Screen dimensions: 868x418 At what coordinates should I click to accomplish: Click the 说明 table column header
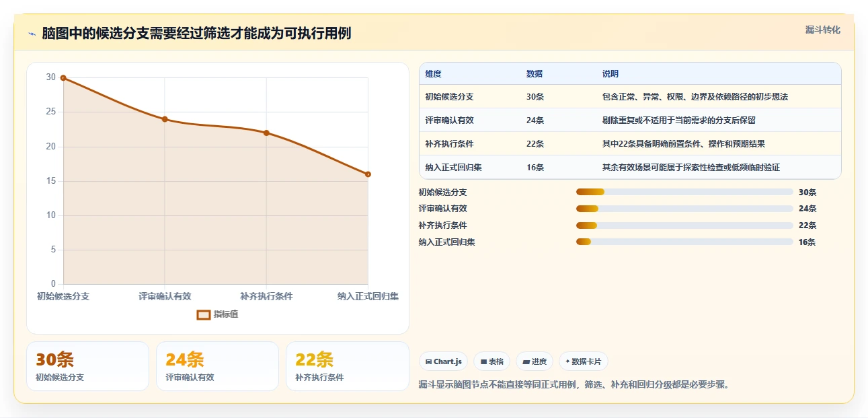610,74
